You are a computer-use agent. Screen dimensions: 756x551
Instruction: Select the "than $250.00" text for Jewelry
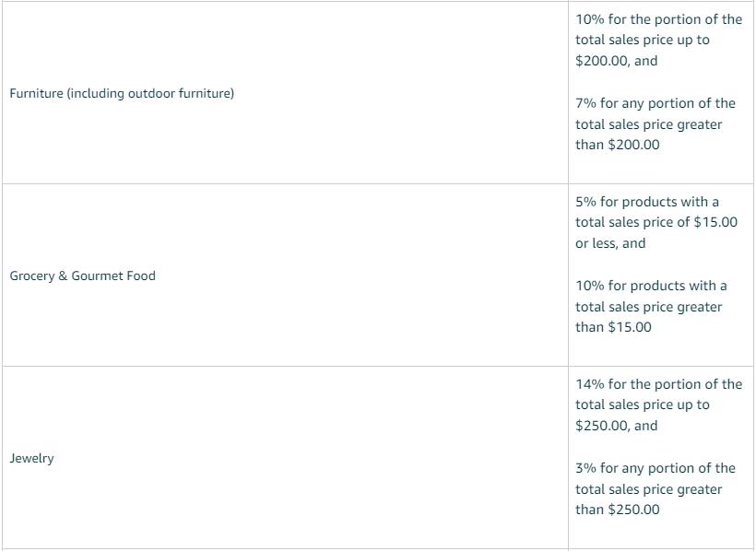pyautogui.click(x=618, y=510)
